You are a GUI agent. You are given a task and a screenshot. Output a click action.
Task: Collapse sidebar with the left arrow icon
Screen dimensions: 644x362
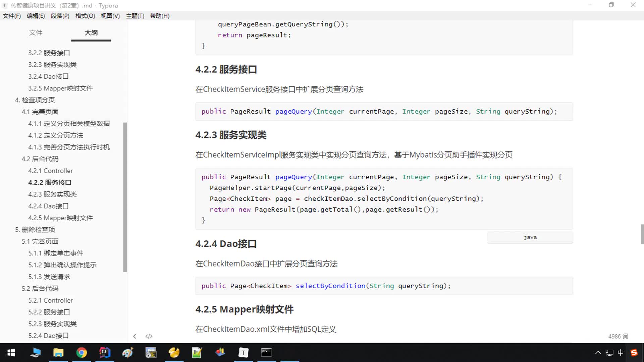[135, 336]
